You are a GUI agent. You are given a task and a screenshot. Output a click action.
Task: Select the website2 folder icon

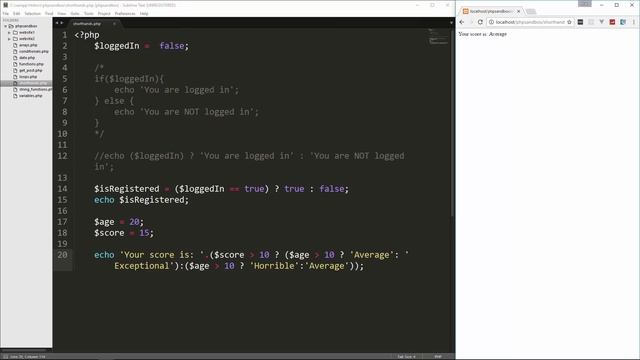15,39
